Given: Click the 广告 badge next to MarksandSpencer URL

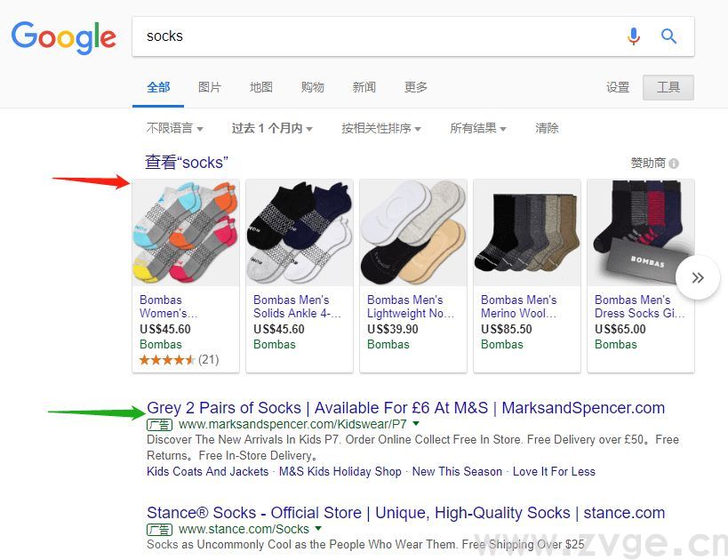Looking at the screenshot, I should [159, 424].
